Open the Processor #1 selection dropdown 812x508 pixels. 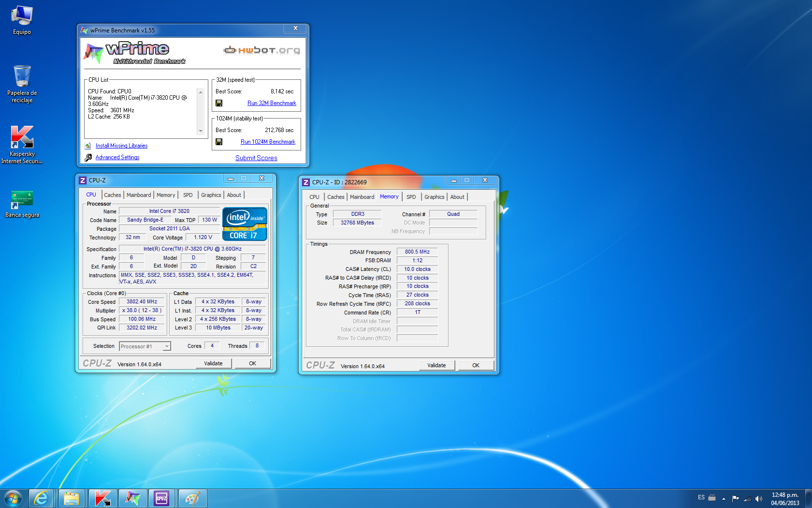[145, 346]
